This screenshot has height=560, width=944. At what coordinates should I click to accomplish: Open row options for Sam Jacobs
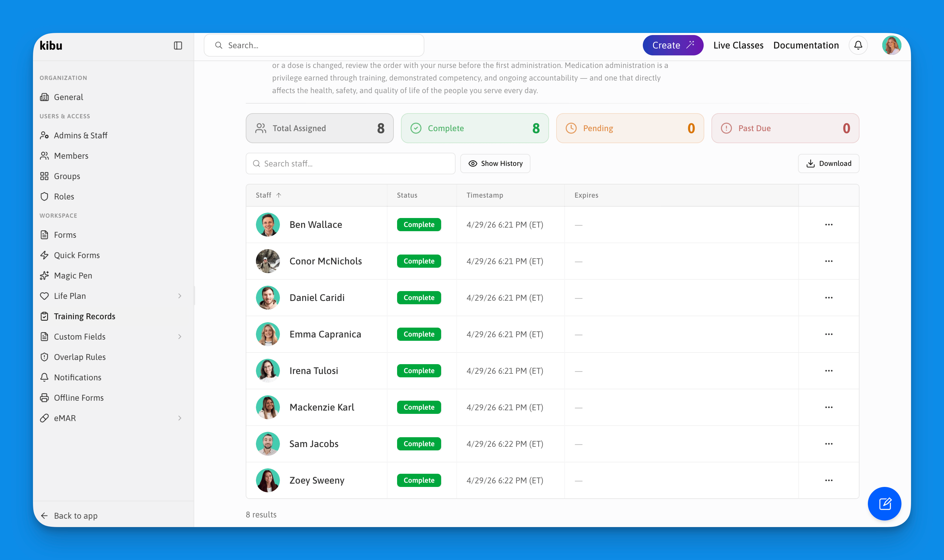828,444
